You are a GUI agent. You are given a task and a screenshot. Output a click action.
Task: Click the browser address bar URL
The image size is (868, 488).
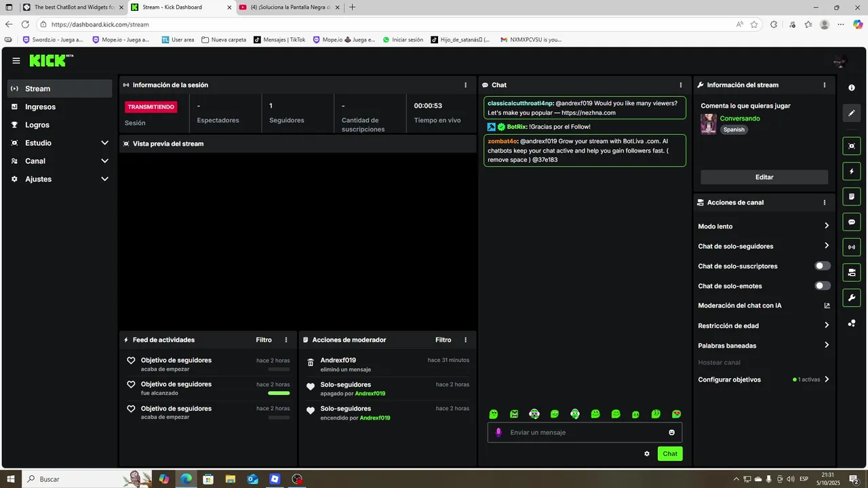pos(100,24)
